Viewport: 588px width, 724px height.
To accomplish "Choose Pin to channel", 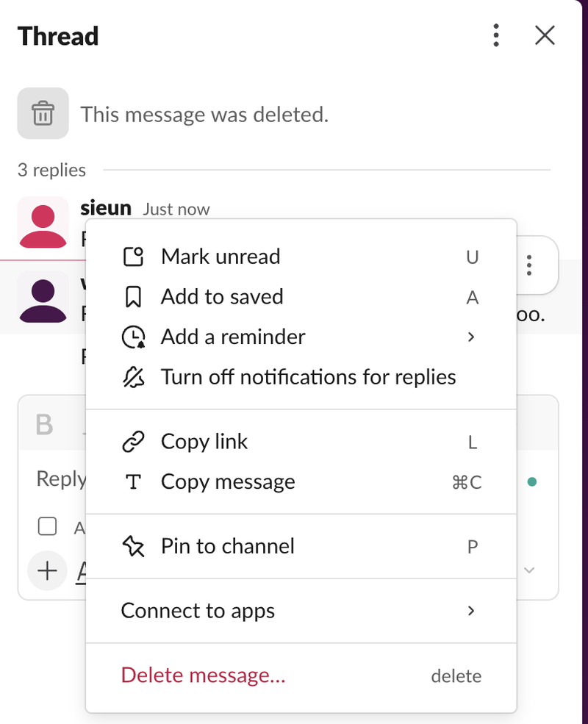I will coord(301,546).
